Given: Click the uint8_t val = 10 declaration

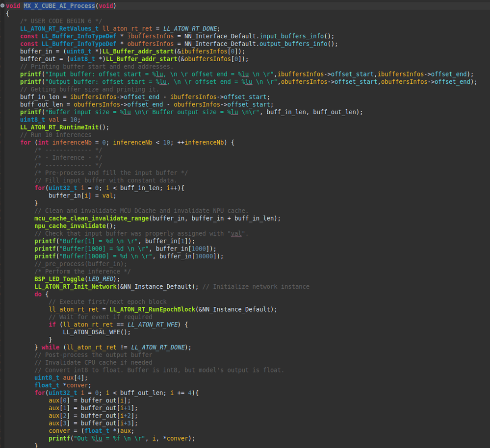Looking at the screenshot, I should pos(50,120).
